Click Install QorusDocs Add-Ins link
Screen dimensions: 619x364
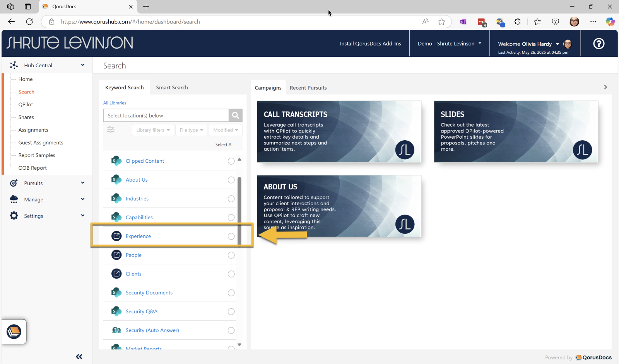coord(370,44)
